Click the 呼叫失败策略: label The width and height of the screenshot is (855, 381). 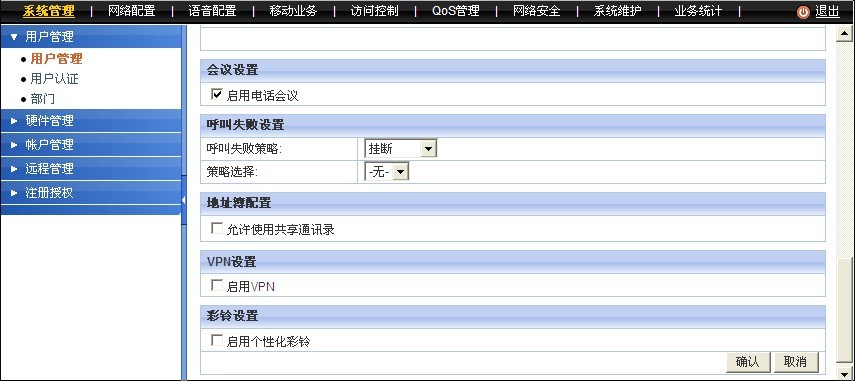[244, 149]
